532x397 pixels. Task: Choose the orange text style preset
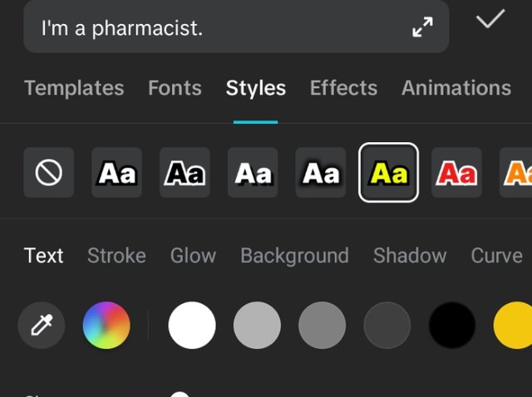[515, 173]
